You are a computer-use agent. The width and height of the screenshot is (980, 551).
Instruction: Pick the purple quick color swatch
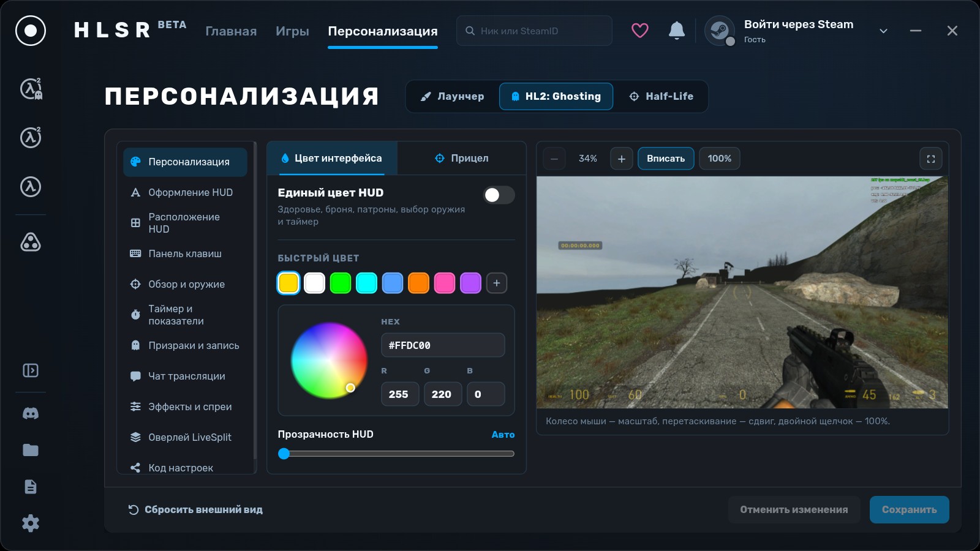pos(470,283)
